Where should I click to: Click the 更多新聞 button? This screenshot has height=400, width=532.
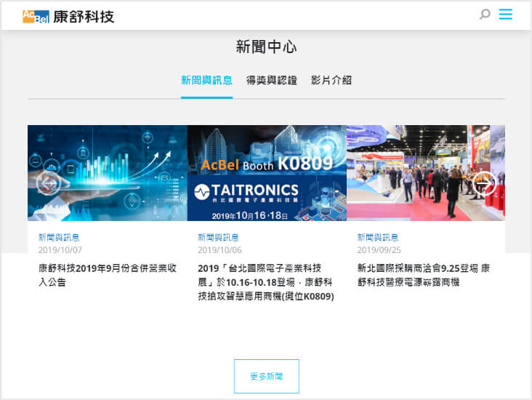[x=266, y=376]
